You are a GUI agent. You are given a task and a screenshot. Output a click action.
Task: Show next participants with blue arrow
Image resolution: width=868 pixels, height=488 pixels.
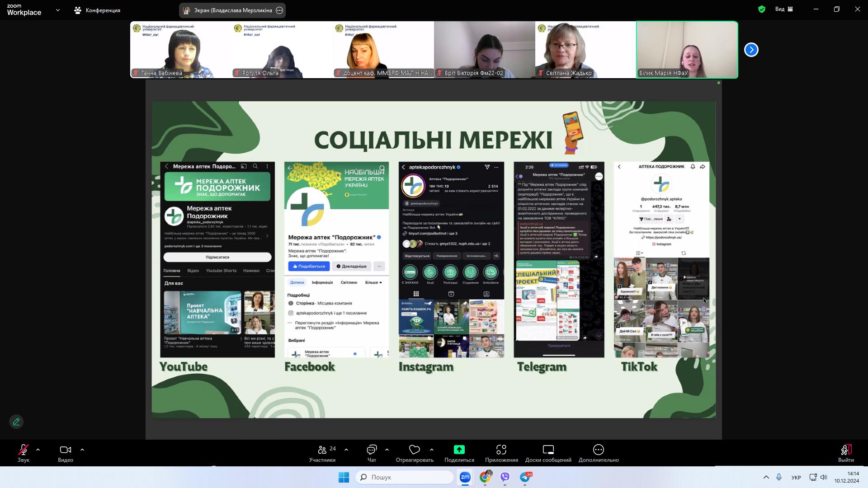(x=751, y=50)
